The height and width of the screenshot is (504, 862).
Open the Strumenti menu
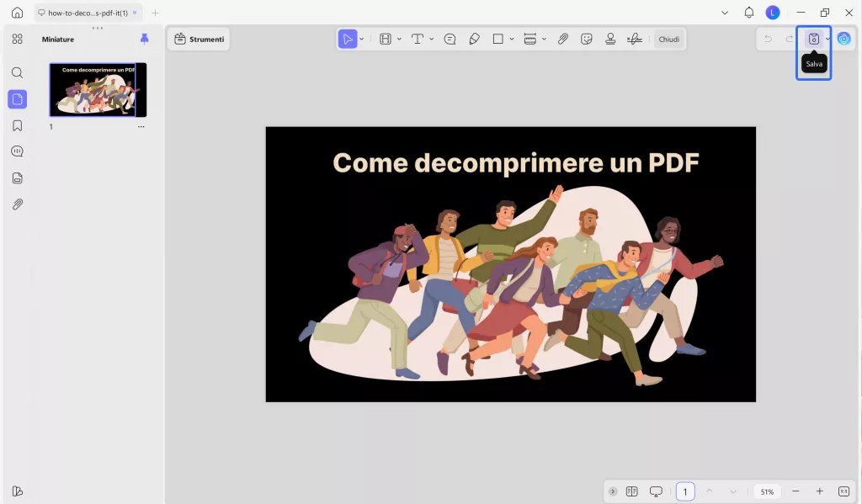tap(199, 39)
